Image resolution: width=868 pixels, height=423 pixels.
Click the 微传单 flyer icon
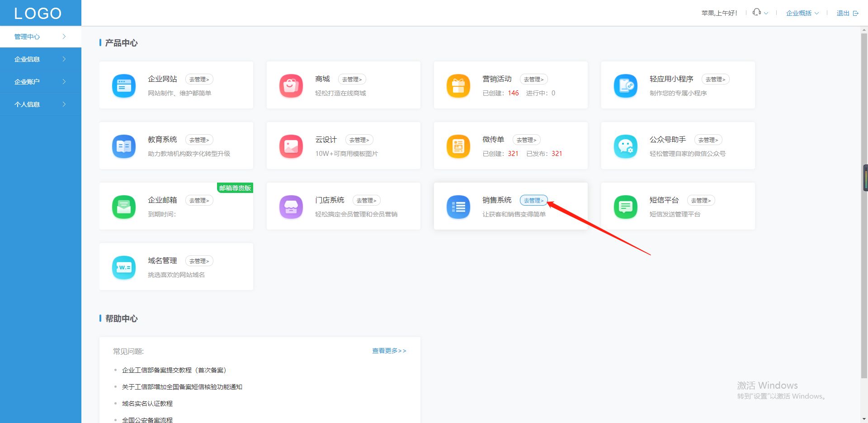pyautogui.click(x=458, y=146)
